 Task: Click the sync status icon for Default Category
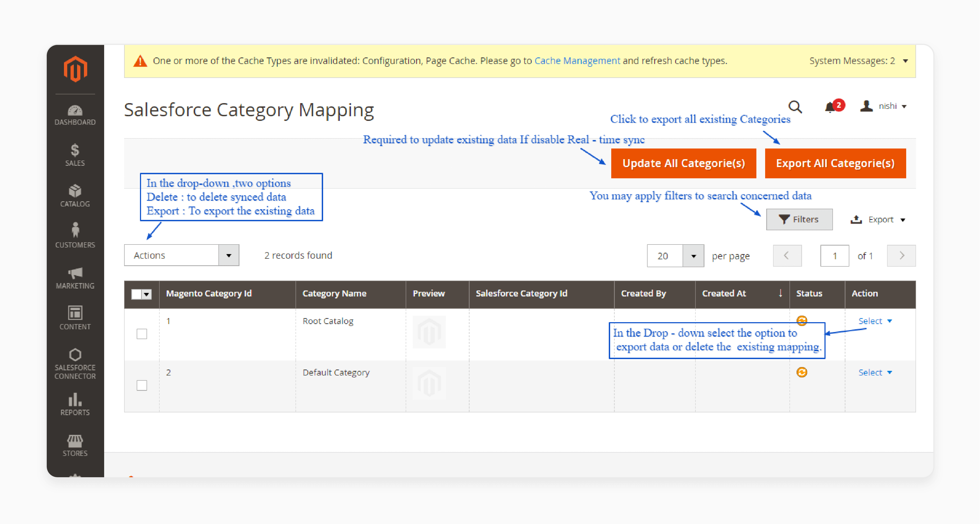click(x=801, y=372)
